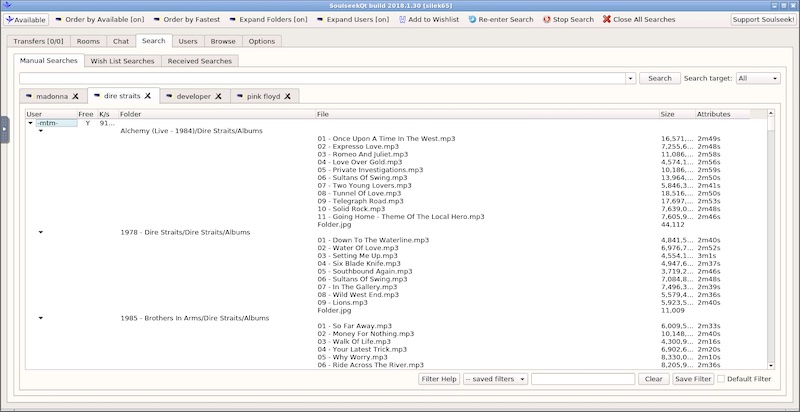
Task: Select the Received Searches tab
Action: pyautogui.click(x=199, y=61)
